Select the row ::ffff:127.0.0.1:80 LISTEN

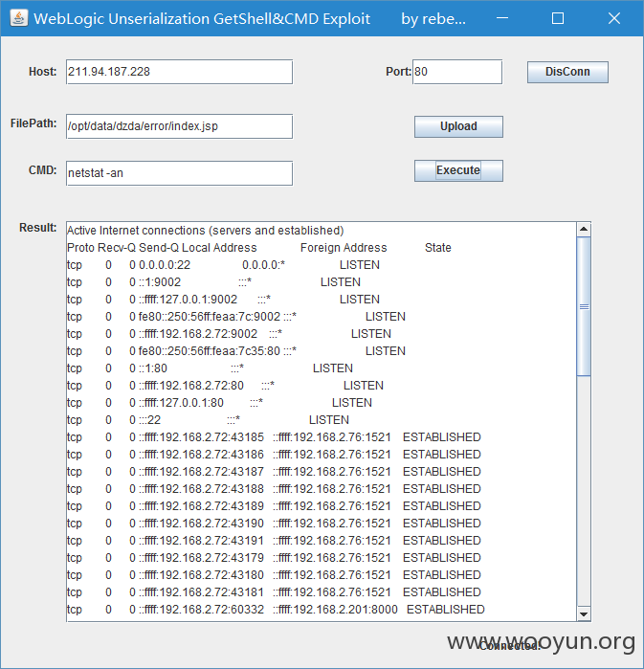[x=219, y=403]
